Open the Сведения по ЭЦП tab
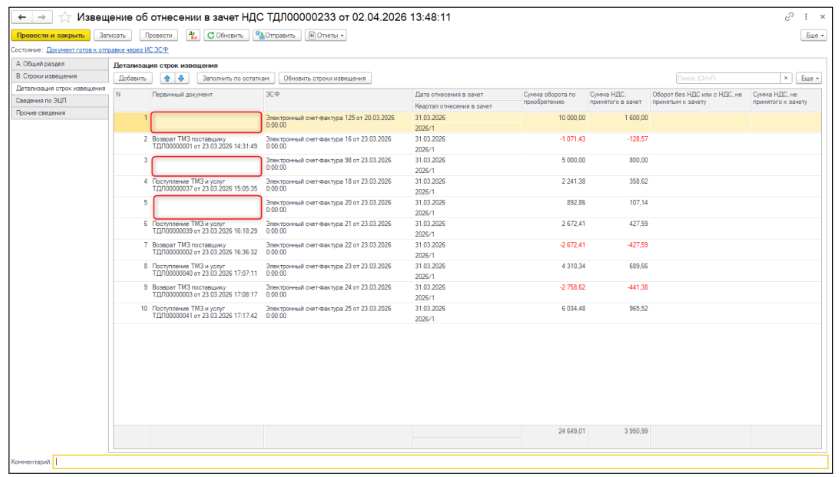This screenshot has height=477, width=840. point(41,100)
